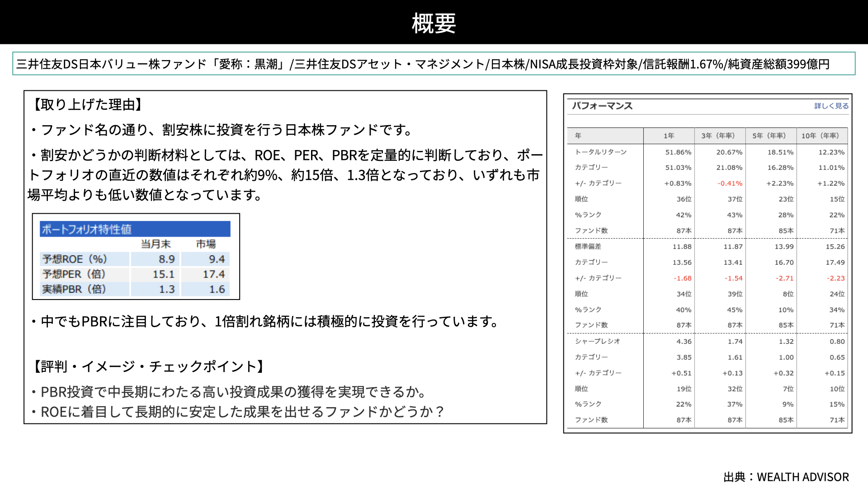Click the 36位 rank value
Viewport: 868px width, 488px height.
coord(684,199)
